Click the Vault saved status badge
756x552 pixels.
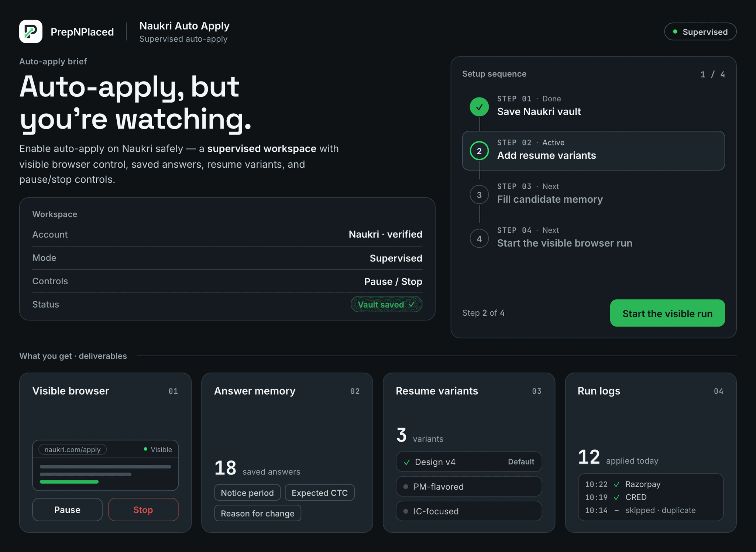pos(386,305)
